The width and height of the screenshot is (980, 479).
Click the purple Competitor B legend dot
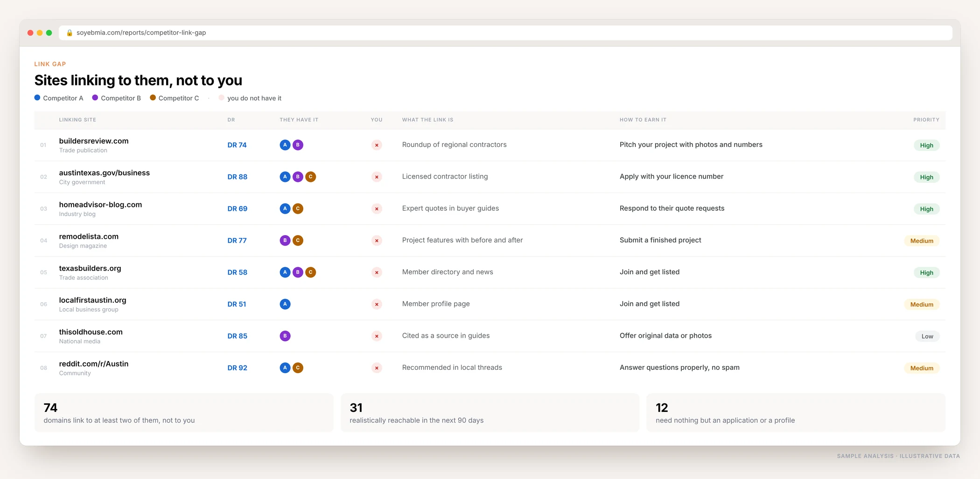(95, 98)
